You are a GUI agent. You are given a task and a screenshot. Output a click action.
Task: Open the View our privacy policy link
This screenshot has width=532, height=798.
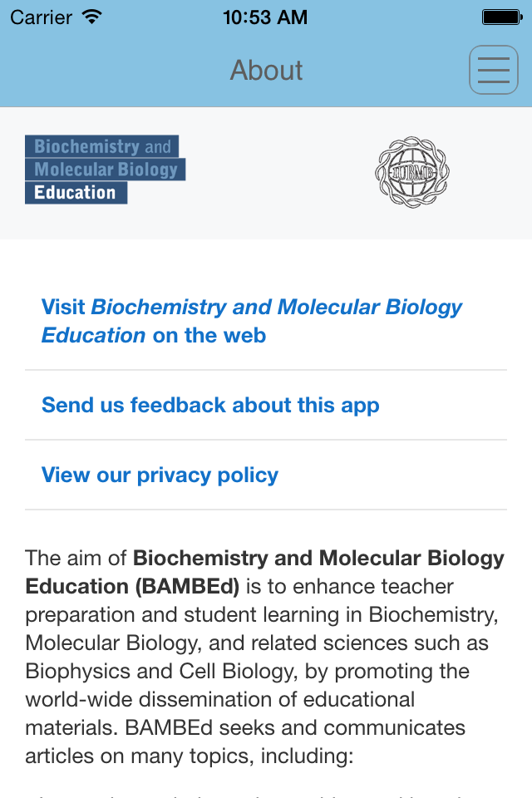pos(160,475)
